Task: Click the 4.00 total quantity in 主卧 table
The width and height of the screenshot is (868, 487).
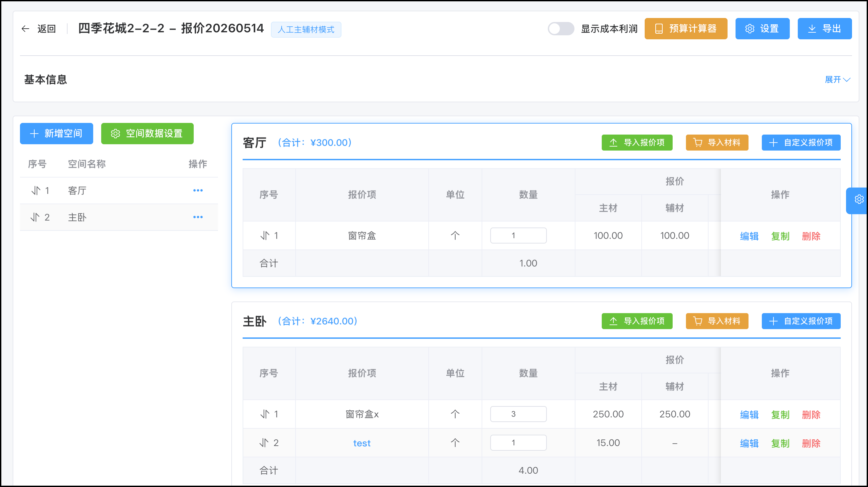Action: (x=528, y=470)
